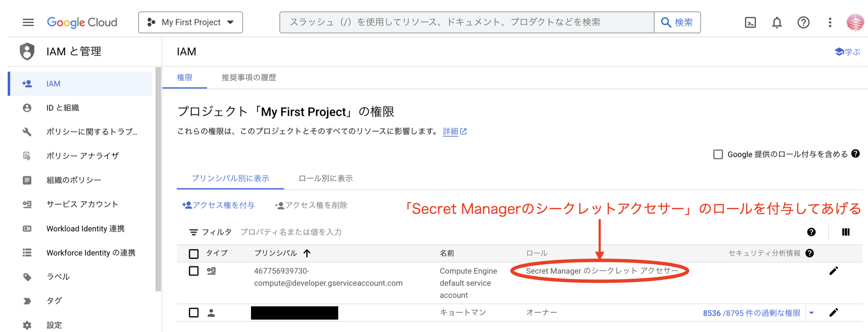Select all rows with the header checkbox
868x332 pixels.
click(194, 253)
